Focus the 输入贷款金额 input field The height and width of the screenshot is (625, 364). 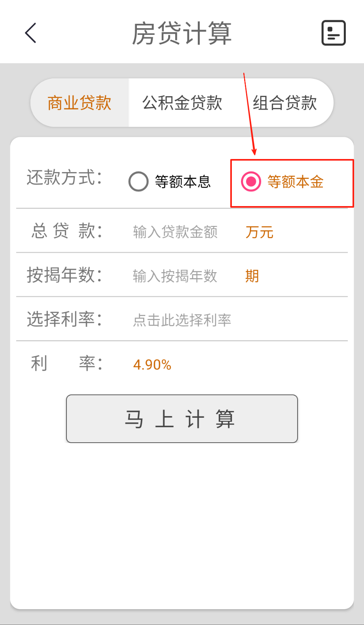[175, 232]
